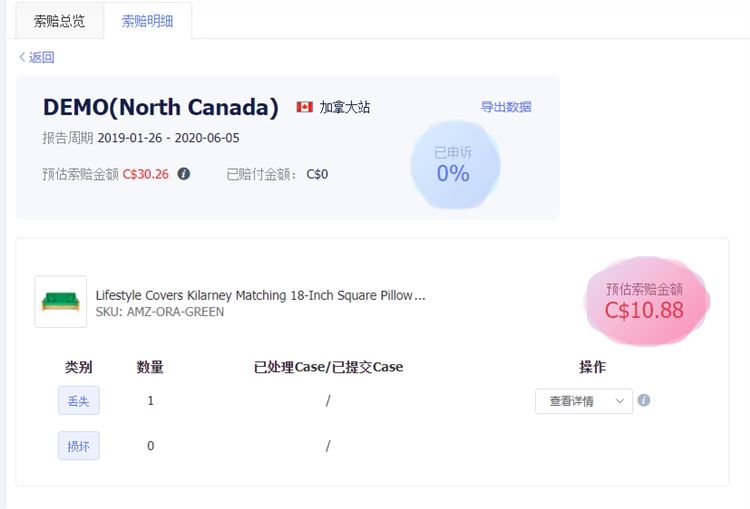Click the Lifestyle Covers Kilarney product title
The height and width of the screenshot is (509, 750).
point(260,295)
